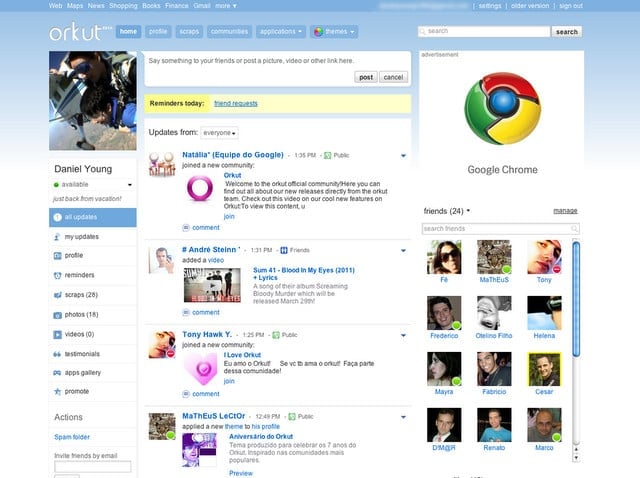Open options arrow on André Steinn's post
The height and width of the screenshot is (478, 640).
pyautogui.click(x=403, y=251)
